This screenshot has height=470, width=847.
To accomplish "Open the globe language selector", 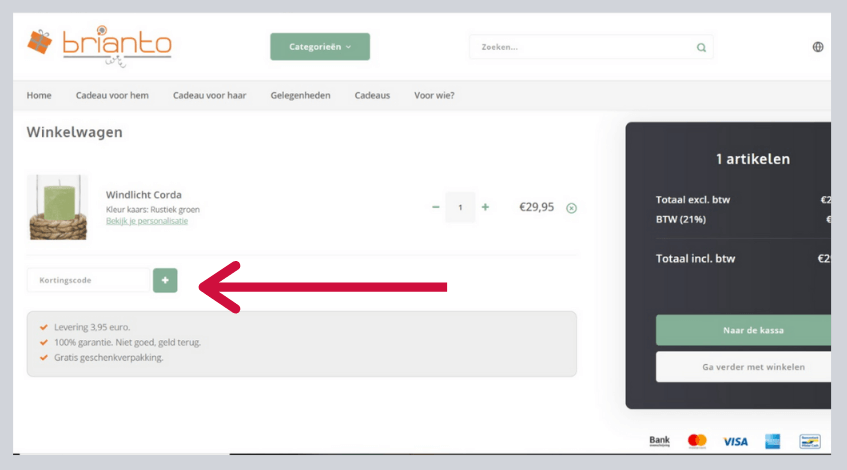I will tap(818, 47).
